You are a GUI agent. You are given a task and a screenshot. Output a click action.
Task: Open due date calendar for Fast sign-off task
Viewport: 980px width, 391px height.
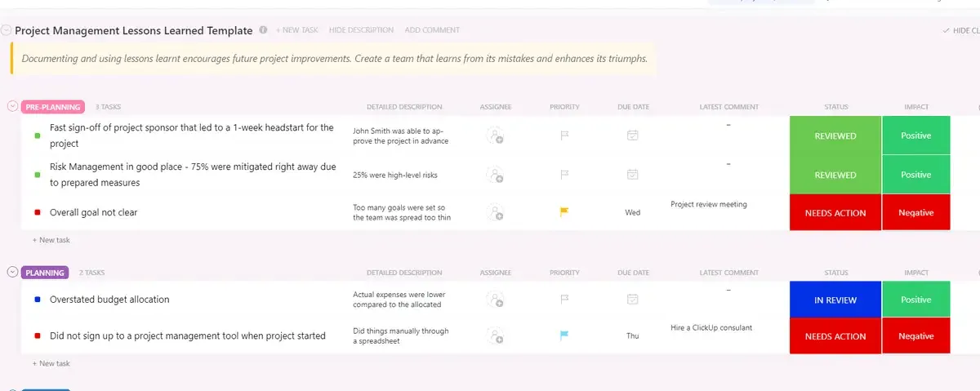(x=632, y=136)
